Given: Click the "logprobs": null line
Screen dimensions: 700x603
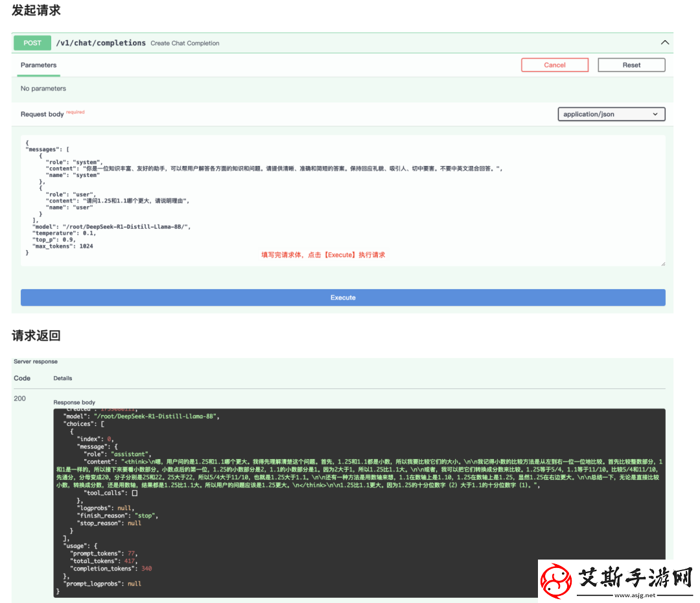Looking at the screenshot, I should click(106, 508).
